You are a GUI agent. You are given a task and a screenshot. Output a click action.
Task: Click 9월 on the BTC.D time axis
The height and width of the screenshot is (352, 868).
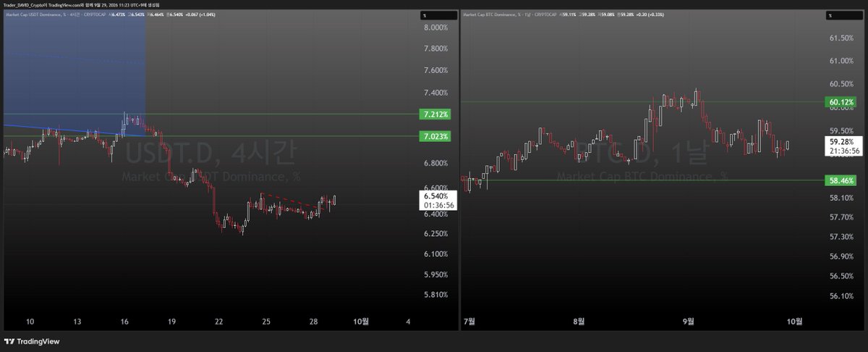(x=687, y=321)
